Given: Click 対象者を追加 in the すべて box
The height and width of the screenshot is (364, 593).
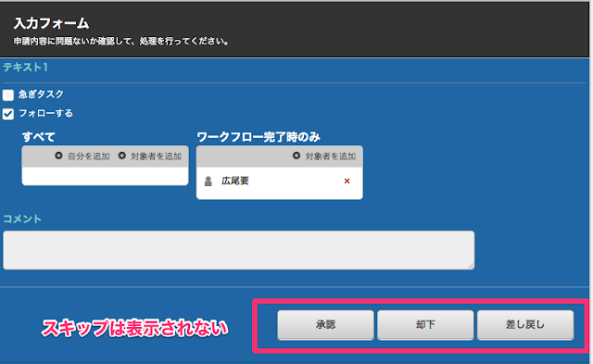Looking at the screenshot, I should 156,157.
